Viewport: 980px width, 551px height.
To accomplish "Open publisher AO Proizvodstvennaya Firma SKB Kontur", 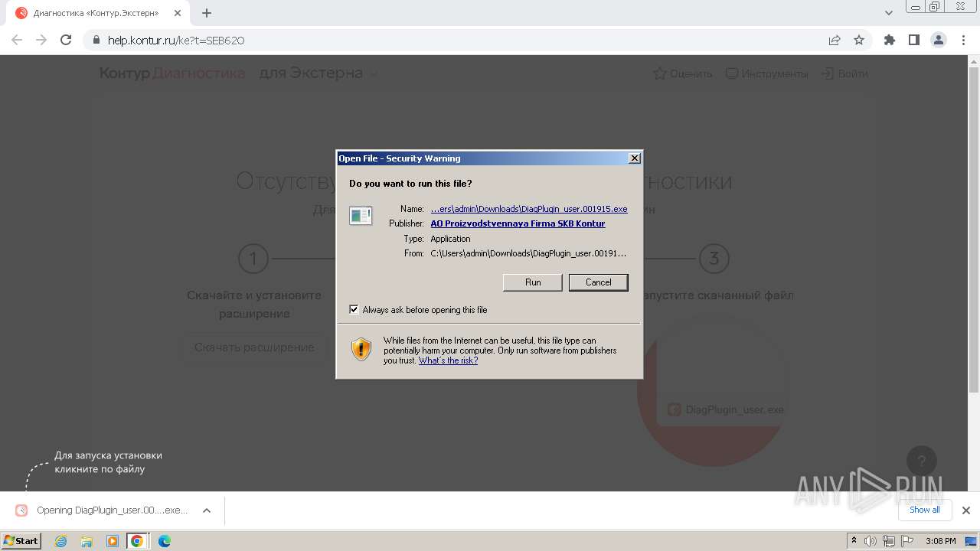I will pos(518,223).
